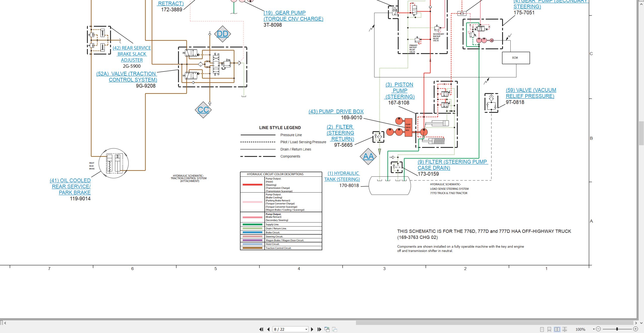Go to the next page
The height and width of the screenshot is (333, 644).
tap(312, 329)
